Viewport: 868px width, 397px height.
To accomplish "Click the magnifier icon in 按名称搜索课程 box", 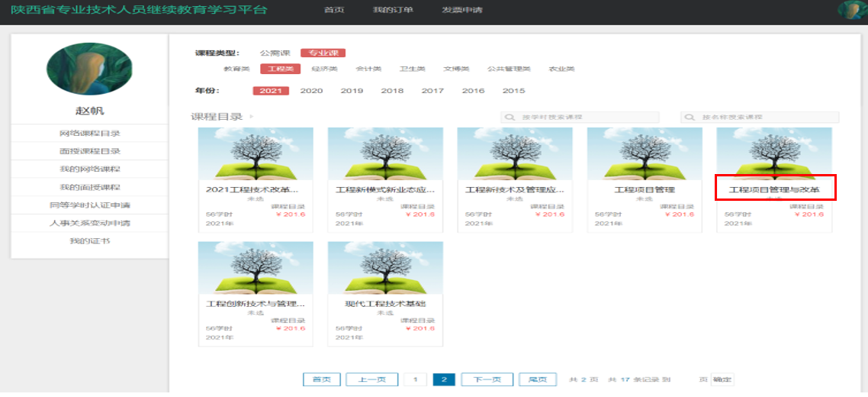I will pyautogui.click(x=690, y=118).
